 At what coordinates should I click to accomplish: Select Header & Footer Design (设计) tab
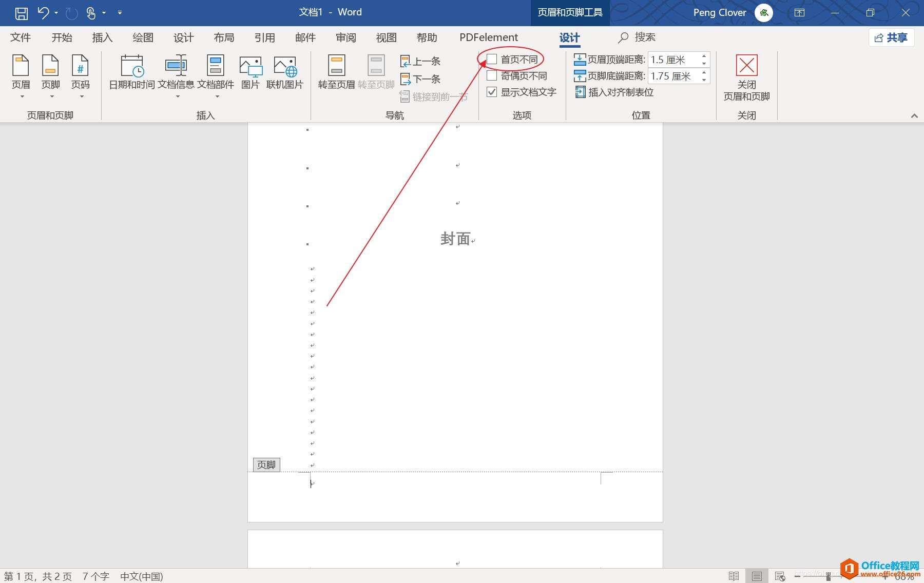pos(569,37)
